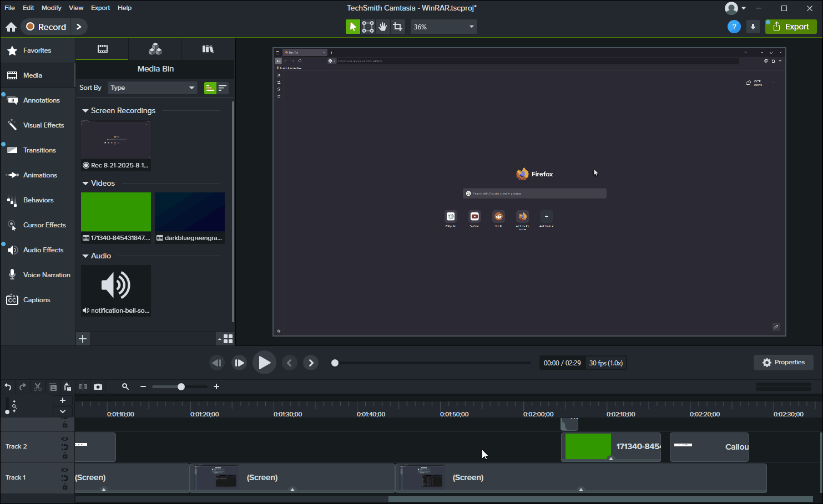Select the Crop tool in the canvas toolbar
823x504 pixels.
(x=397, y=26)
